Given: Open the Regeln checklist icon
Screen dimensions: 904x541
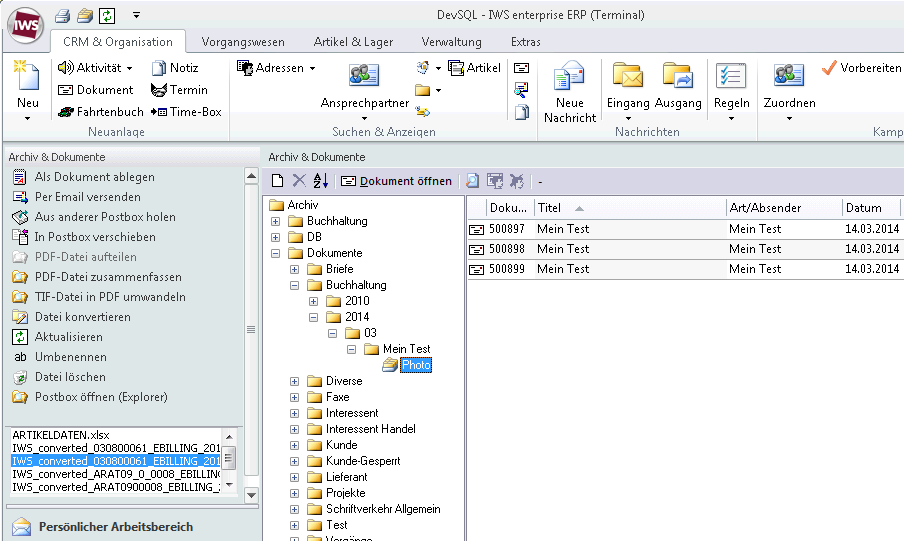Looking at the screenshot, I should [731, 76].
